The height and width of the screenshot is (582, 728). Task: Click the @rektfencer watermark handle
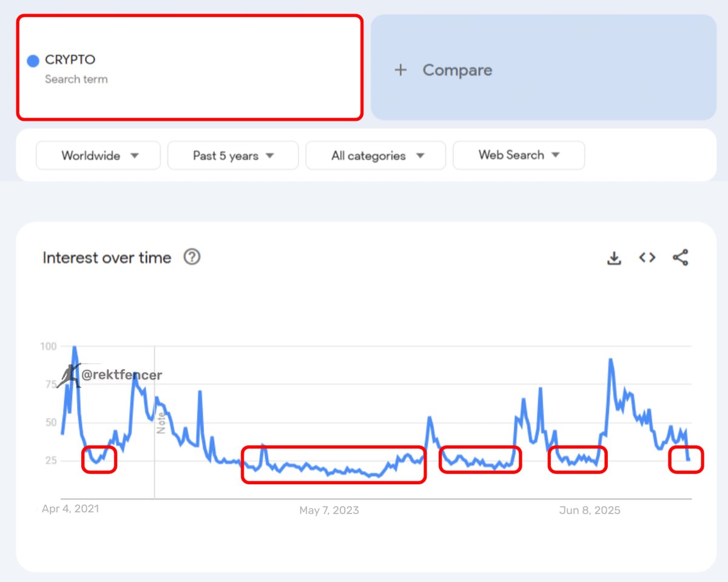tap(122, 375)
